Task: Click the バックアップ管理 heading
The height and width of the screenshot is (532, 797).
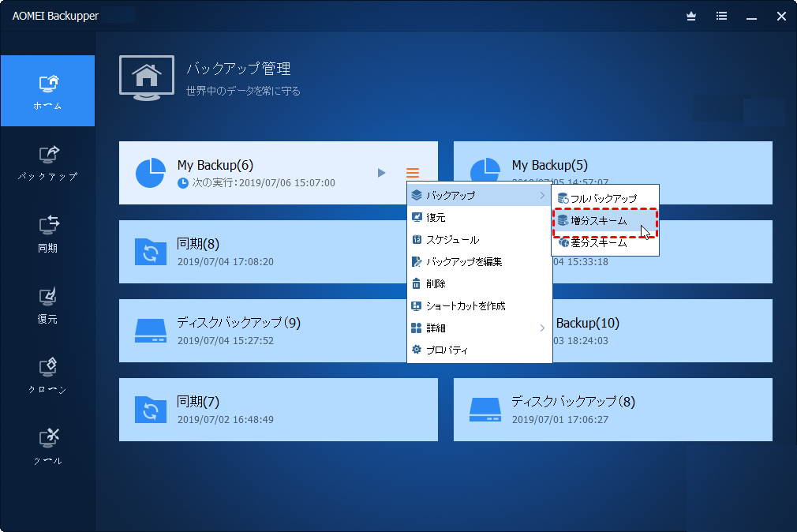Action: pos(238,68)
